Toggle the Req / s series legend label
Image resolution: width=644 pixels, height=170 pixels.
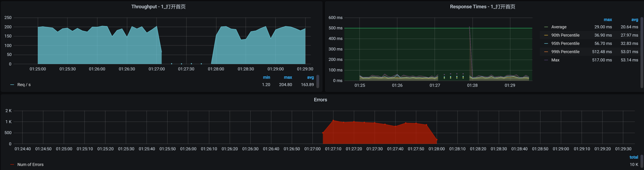pos(24,85)
